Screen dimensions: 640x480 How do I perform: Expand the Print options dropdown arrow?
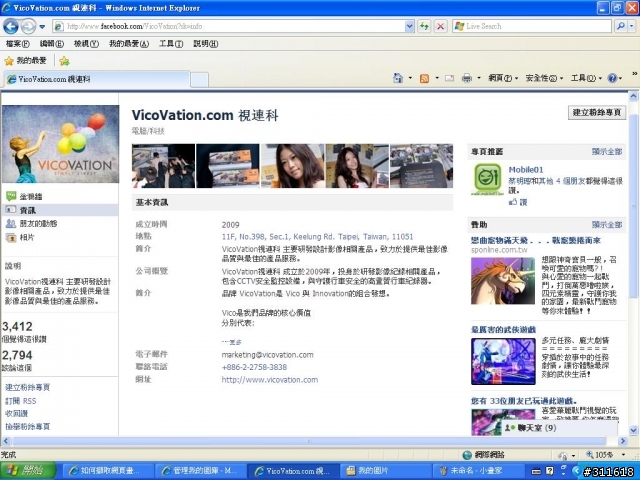point(479,78)
